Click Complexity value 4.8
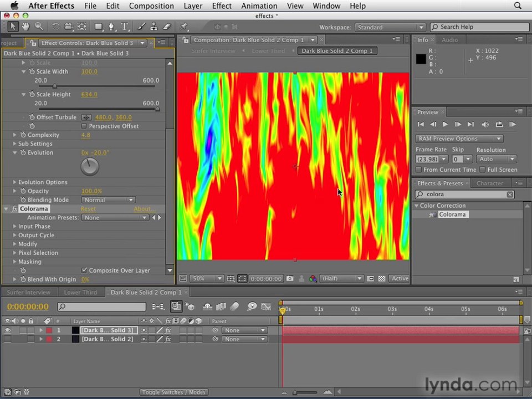Screen dimensions: 532x399 (x=86, y=135)
